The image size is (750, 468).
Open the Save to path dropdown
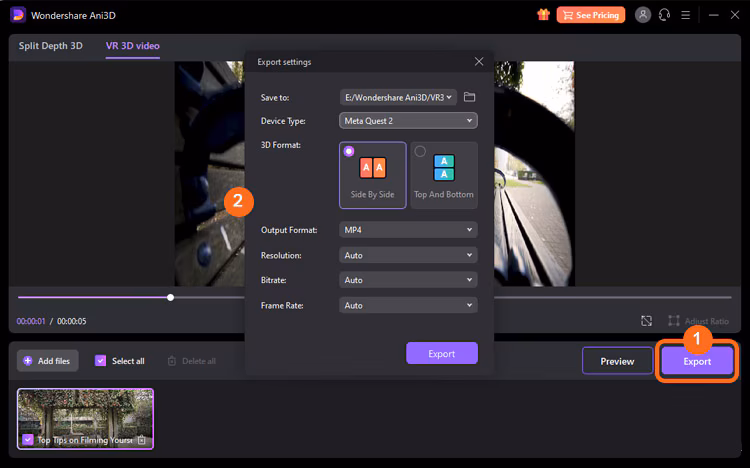[x=398, y=97]
